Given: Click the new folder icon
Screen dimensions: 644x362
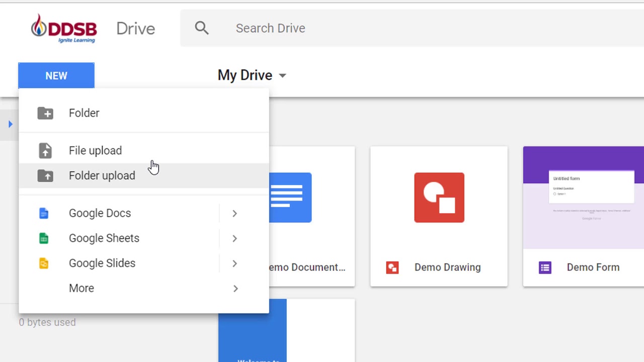Looking at the screenshot, I should click(x=45, y=113).
